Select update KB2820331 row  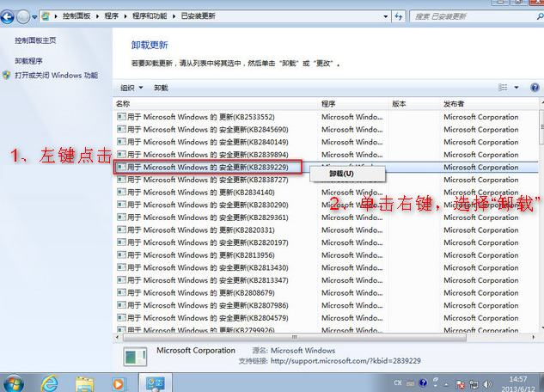click(326, 230)
